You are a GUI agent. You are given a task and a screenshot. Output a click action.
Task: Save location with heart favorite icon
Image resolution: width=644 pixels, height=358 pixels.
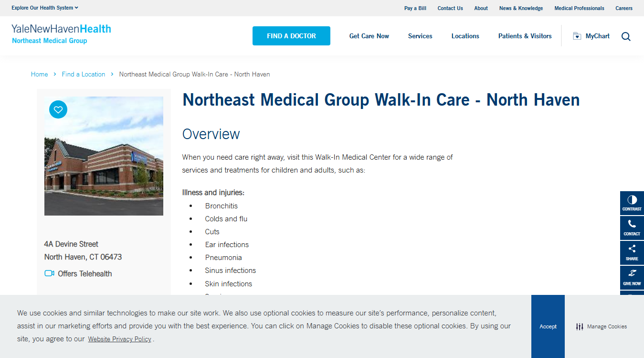pyautogui.click(x=58, y=109)
